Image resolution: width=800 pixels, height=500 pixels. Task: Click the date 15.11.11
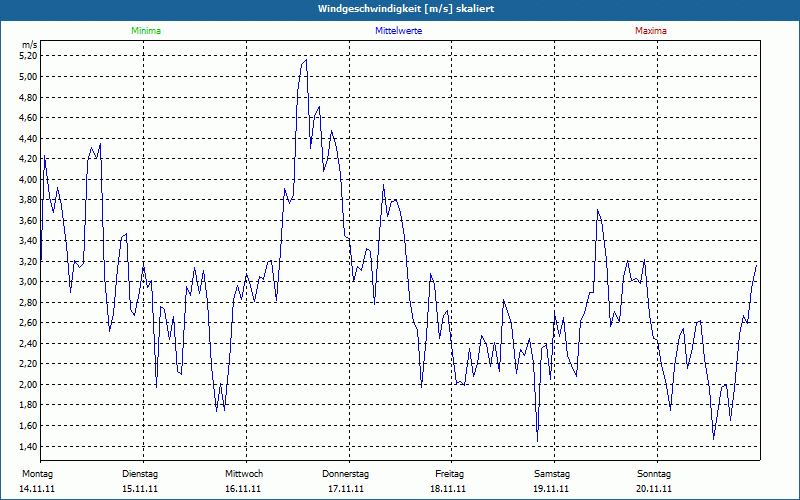click(x=140, y=489)
